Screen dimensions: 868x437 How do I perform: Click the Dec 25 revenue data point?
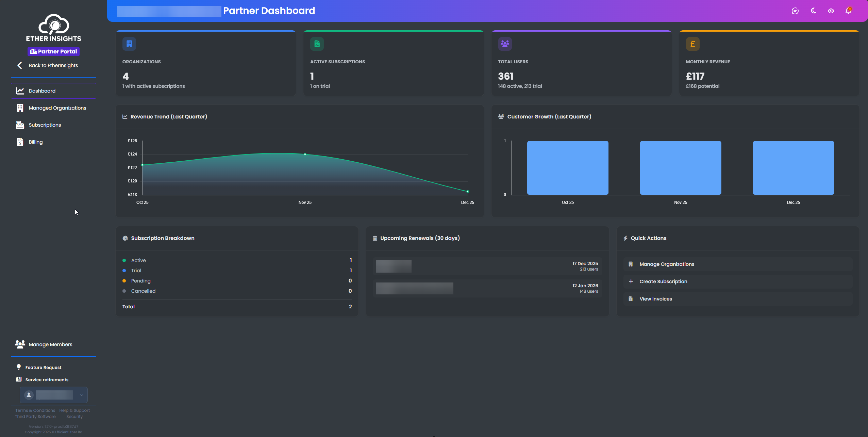[468, 192]
